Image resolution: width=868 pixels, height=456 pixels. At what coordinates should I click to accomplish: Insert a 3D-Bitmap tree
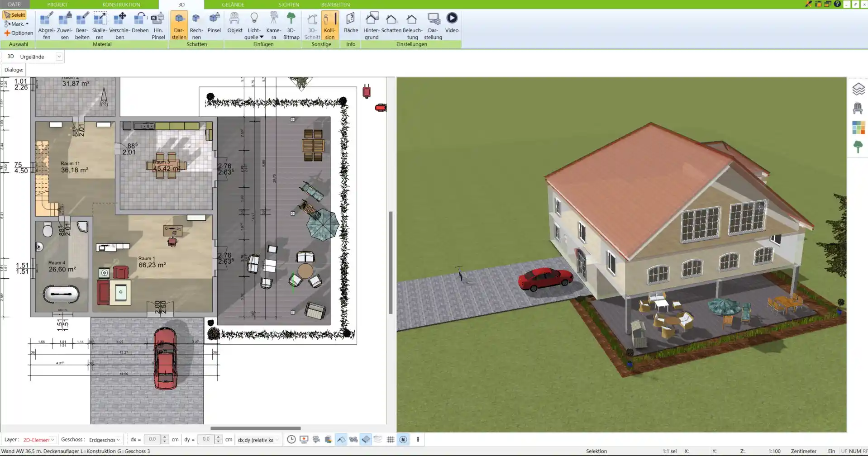point(291,26)
